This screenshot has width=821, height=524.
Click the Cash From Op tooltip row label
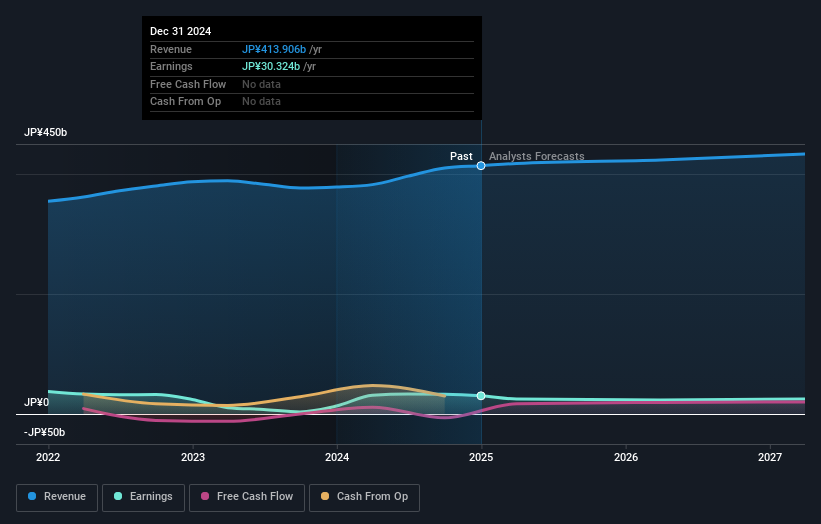(185, 102)
